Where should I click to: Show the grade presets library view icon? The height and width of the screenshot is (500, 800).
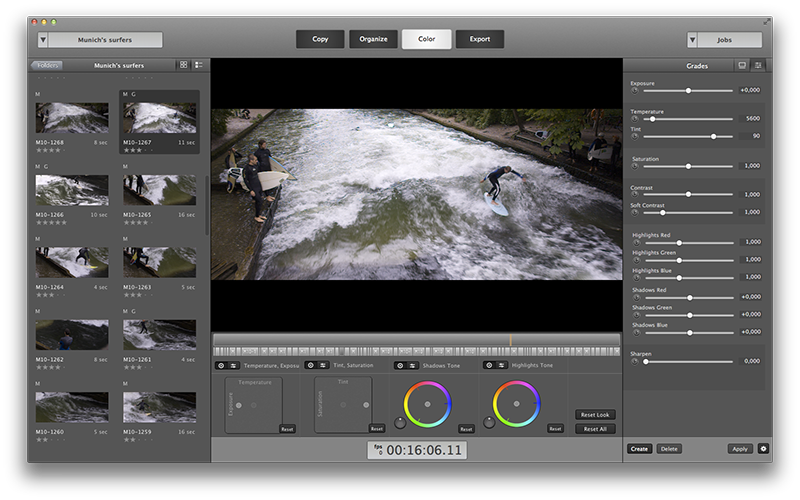(742, 65)
